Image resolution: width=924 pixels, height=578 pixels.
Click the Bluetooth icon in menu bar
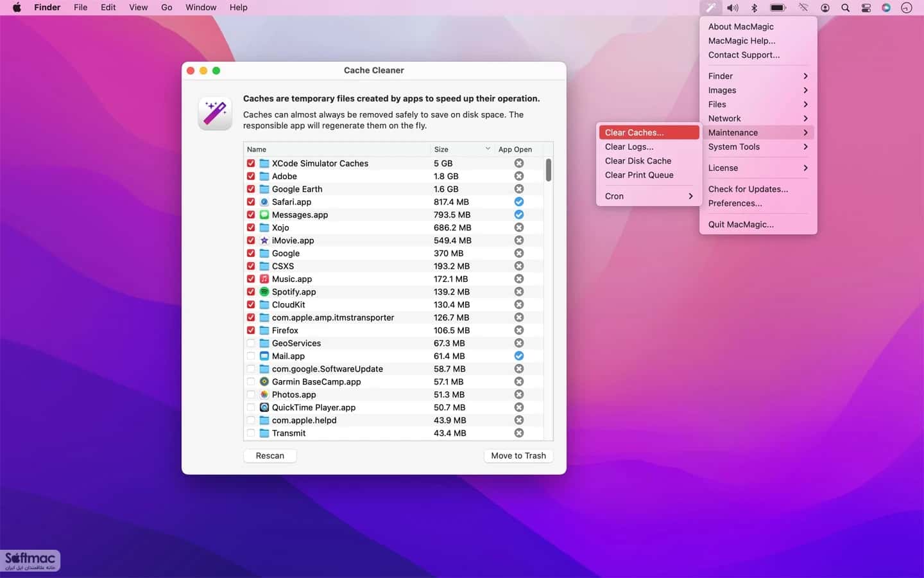pyautogui.click(x=755, y=8)
